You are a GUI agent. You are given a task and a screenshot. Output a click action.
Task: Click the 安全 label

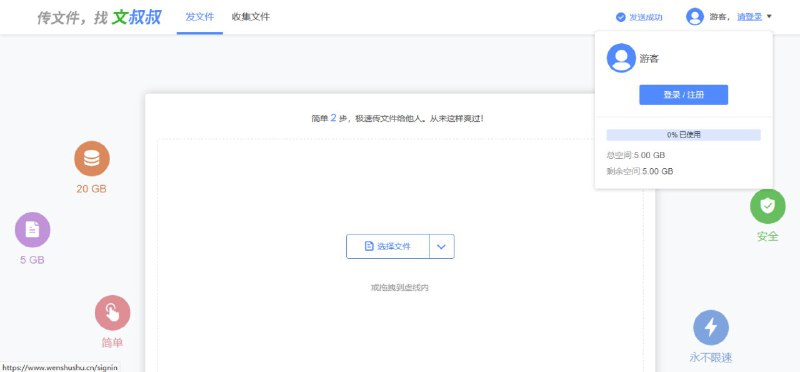[767, 236]
